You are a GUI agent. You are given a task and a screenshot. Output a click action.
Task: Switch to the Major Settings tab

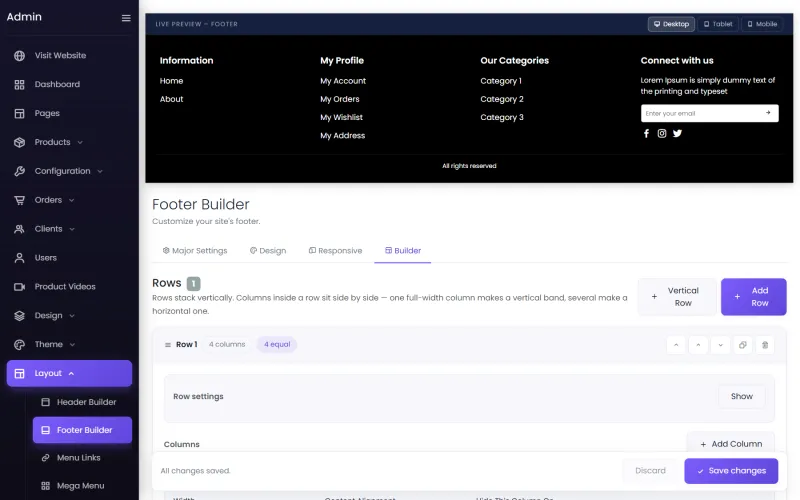coord(195,251)
